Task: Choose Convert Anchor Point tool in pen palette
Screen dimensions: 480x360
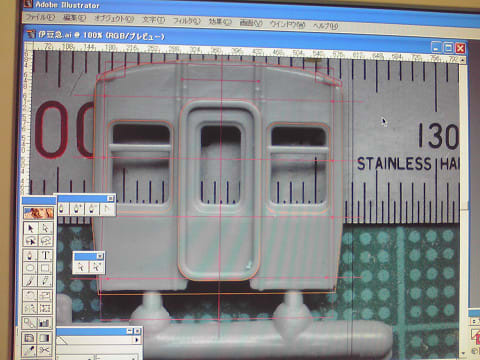Action: (107, 209)
